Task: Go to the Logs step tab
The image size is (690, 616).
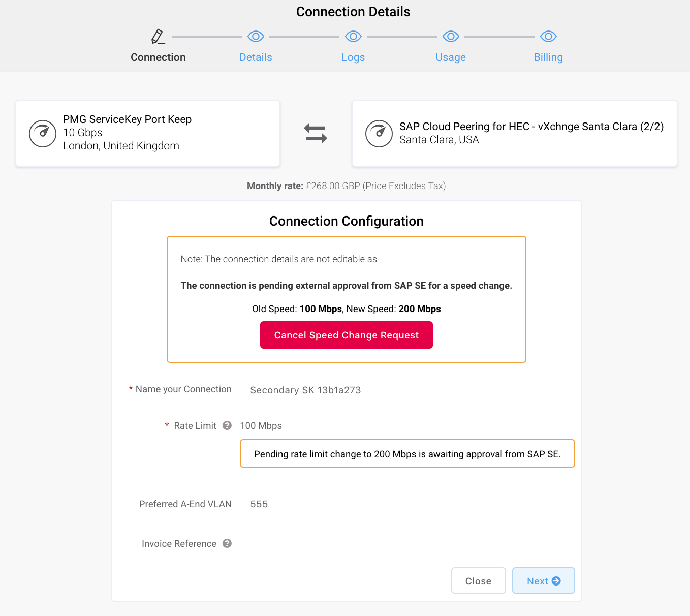Action: click(x=353, y=57)
